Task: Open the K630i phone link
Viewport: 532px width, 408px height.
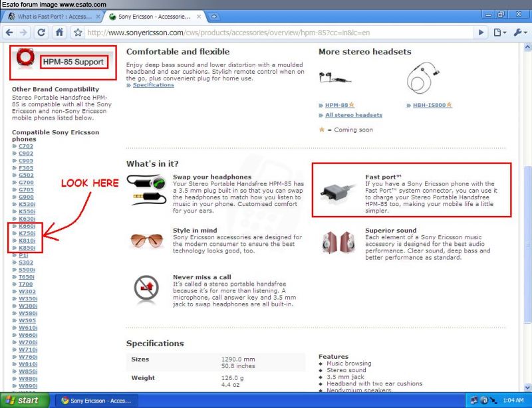Action: click(x=27, y=219)
